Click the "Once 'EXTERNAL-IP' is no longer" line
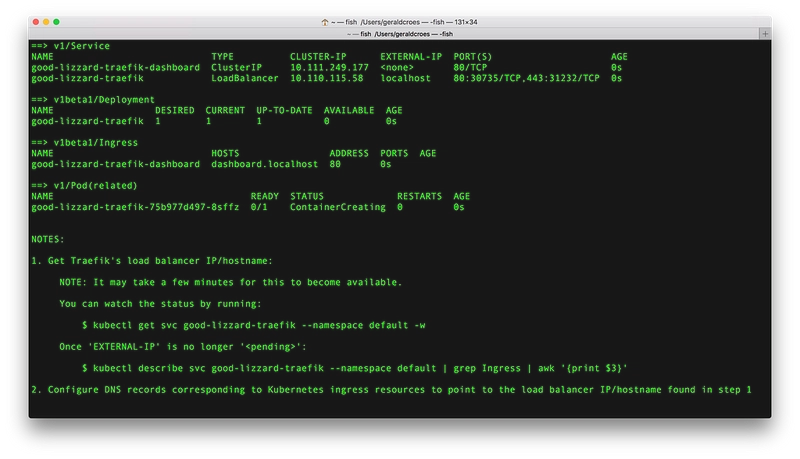 coord(183,346)
